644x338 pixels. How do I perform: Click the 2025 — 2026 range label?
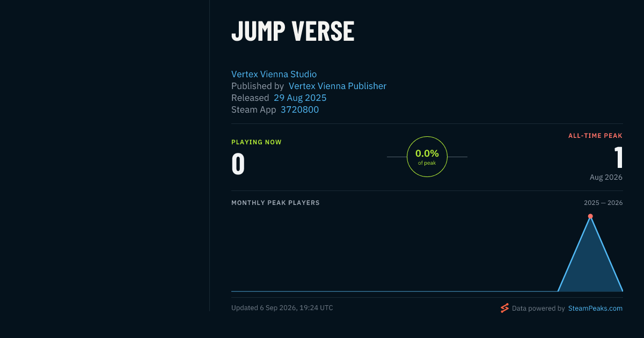tap(603, 203)
